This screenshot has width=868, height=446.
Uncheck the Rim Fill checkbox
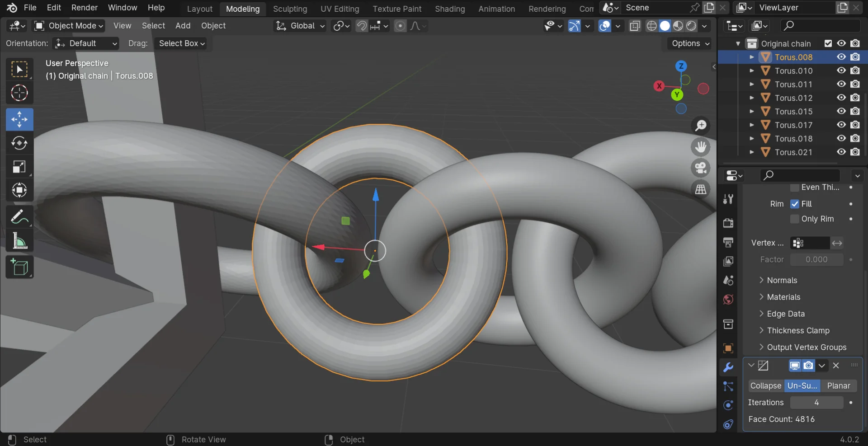pos(794,204)
